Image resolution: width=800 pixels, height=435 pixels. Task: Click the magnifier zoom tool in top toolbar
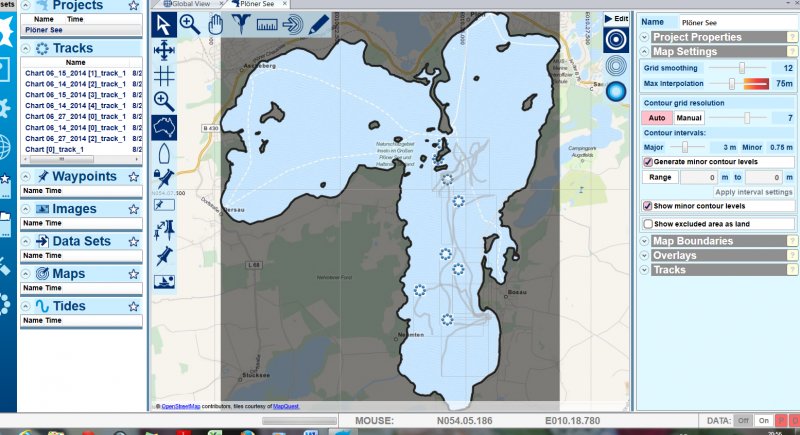click(189, 22)
